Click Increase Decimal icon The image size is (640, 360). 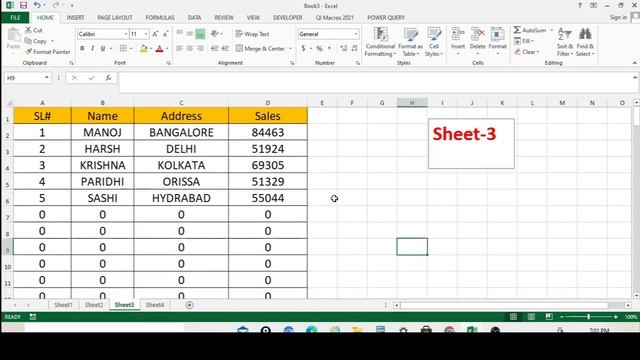344,49
